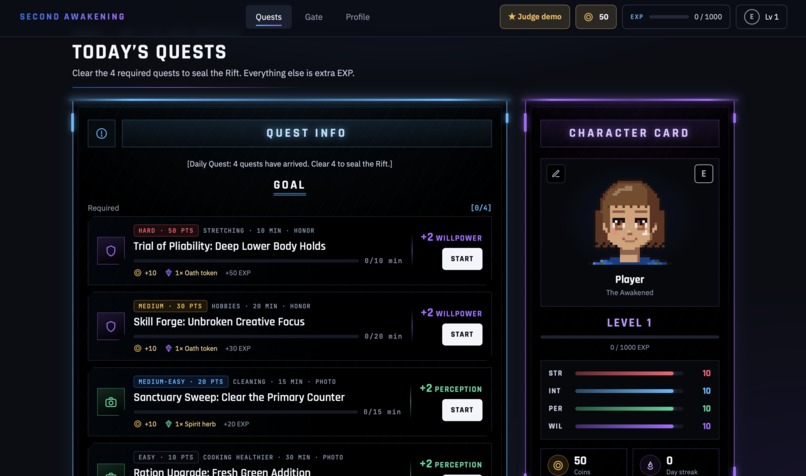Viewport: 806px width, 476px height.
Task: Open the Profile tab
Action: click(357, 17)
